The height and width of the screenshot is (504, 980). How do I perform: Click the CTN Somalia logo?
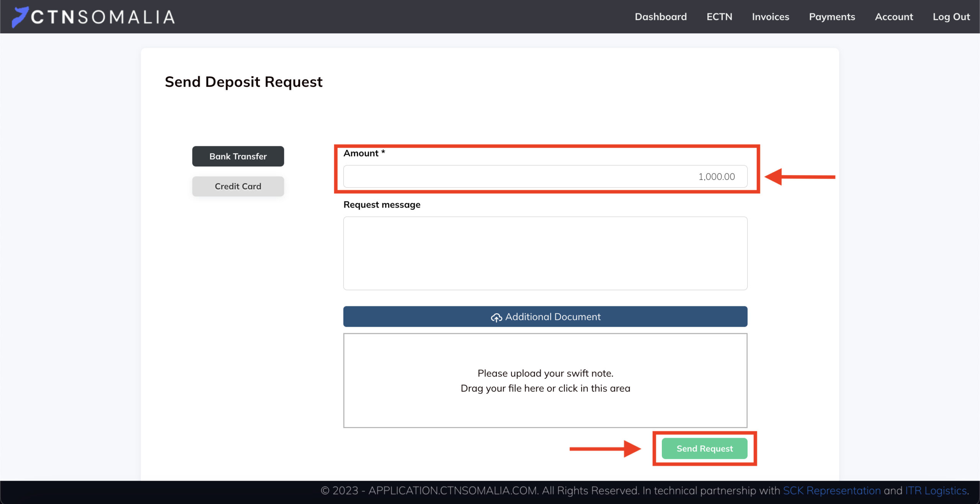93,17
